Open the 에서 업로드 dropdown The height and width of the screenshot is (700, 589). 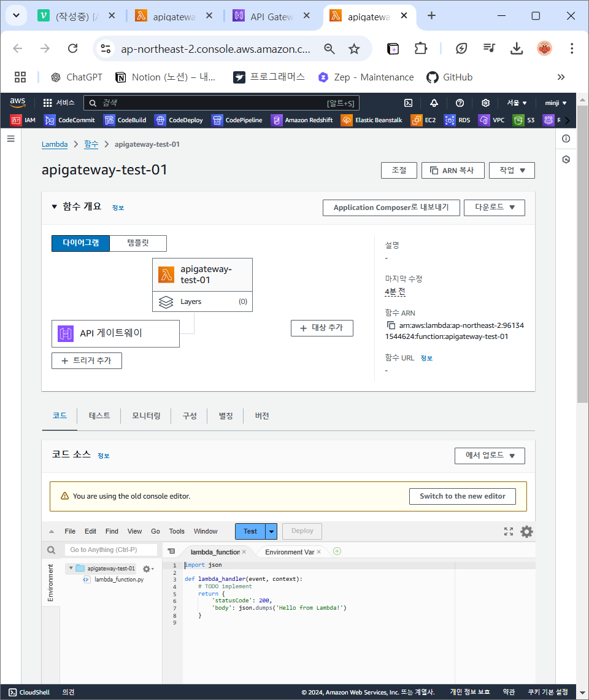click(x=490, y=456)
